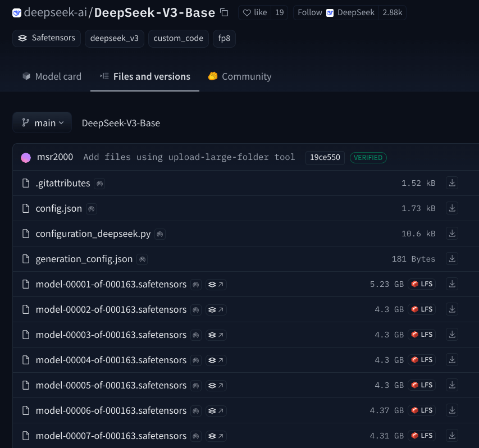The width and height of the screenshot is (479, 448).
Task: Open the safetensors viewer for model-00002
Action: coord(216,310)
